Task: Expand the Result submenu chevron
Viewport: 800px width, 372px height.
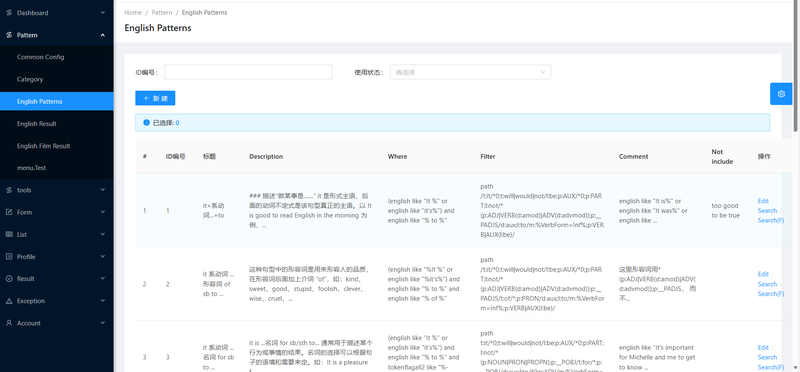Action: [103, 279]
